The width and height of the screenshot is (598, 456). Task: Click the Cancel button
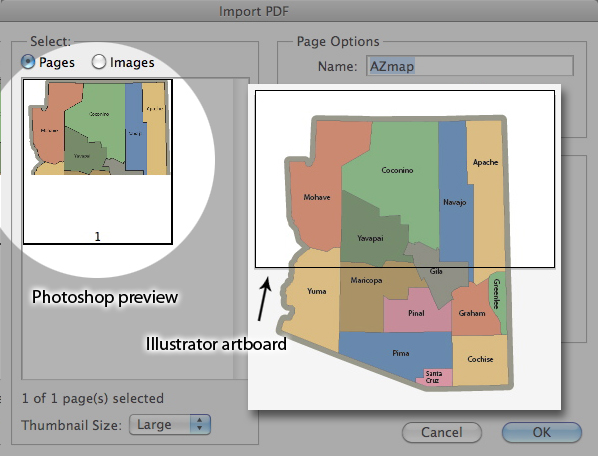click(x=442, y=432)
